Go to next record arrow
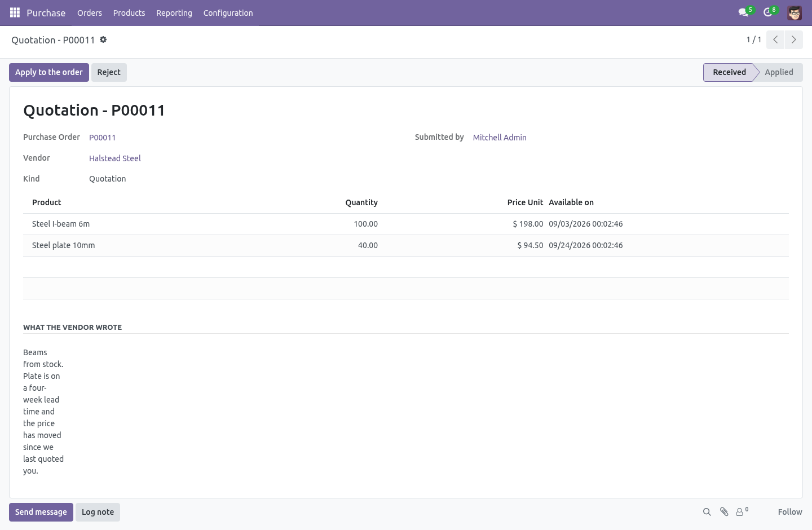Viewport: 812px width, 530px height. [x=793, y=39]
